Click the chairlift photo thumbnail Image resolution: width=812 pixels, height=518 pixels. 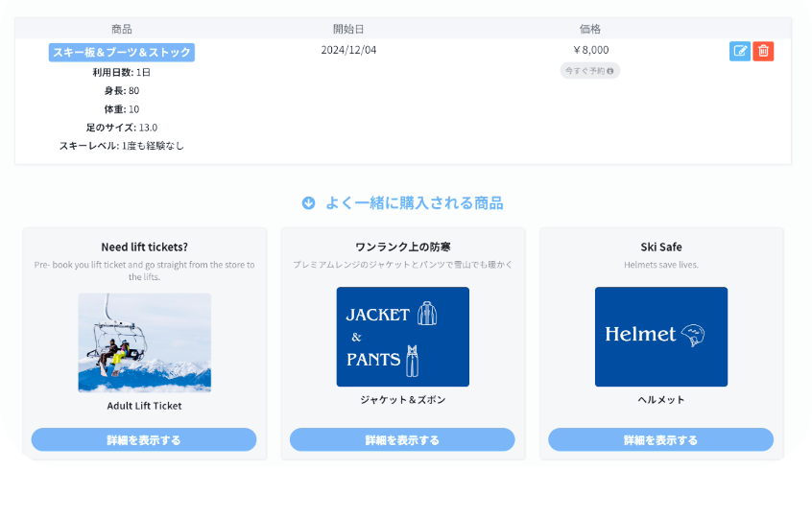click(x=145, y=342)
